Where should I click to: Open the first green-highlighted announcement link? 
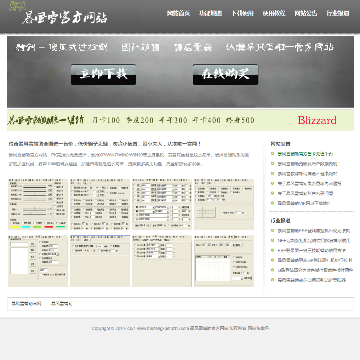305,154
